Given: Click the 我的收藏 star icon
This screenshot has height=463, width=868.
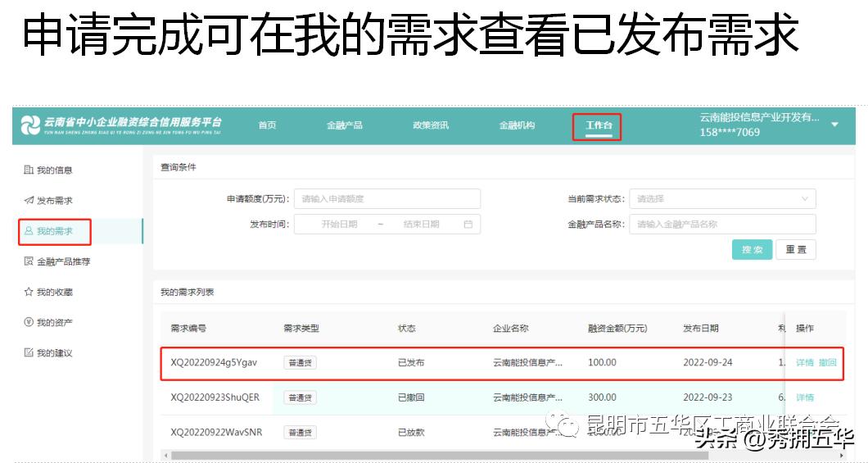Looking at the screenshot, I should click(29, 291).
